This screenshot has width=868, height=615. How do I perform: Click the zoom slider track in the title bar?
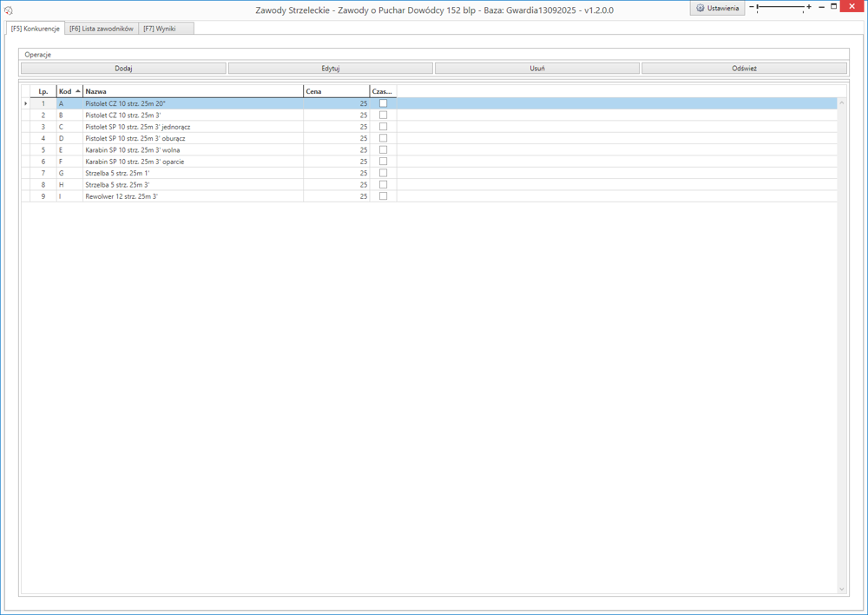(x=781, y=7)
